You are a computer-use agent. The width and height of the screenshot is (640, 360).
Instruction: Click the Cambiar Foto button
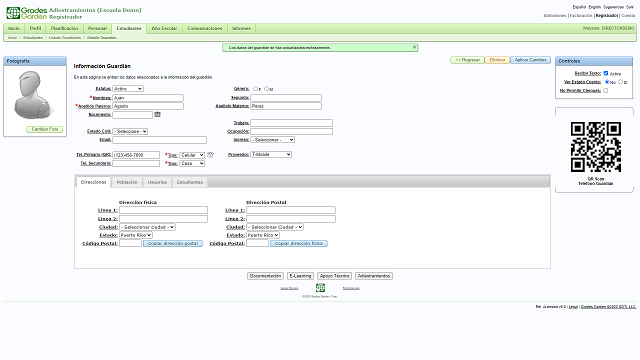point(45,129)
